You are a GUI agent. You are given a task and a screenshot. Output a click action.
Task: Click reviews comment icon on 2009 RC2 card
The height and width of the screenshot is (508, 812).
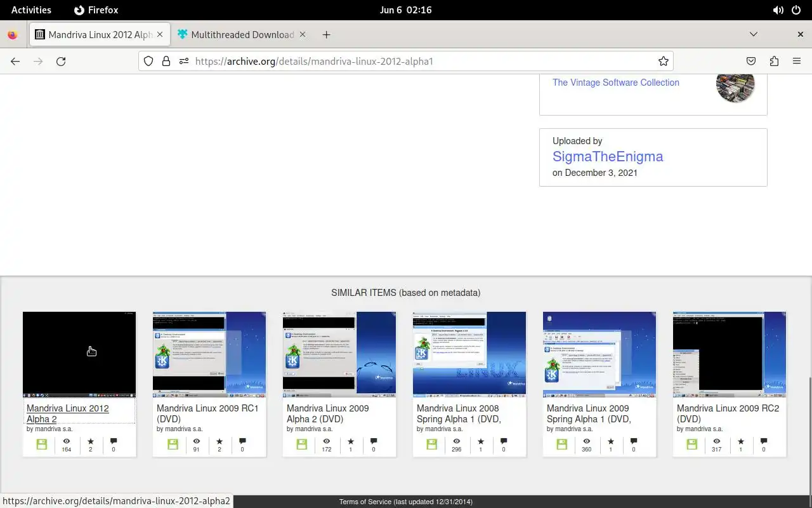tap(764, 441)
